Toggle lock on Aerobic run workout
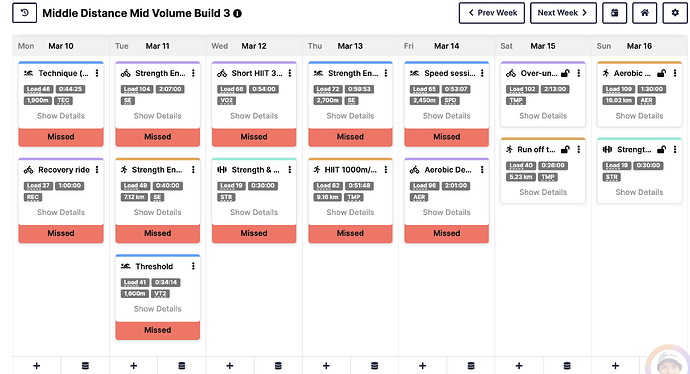690x374 pixels. (x=661, y=73)
